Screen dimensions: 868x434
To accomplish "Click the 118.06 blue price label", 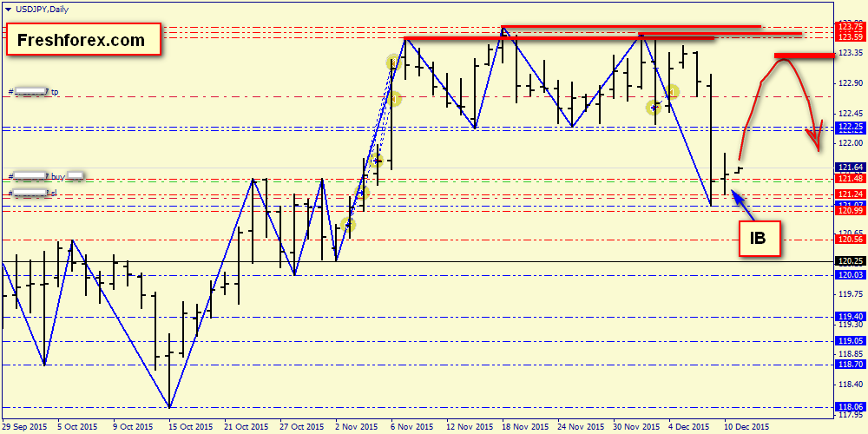I will click(x=851, y=408).
